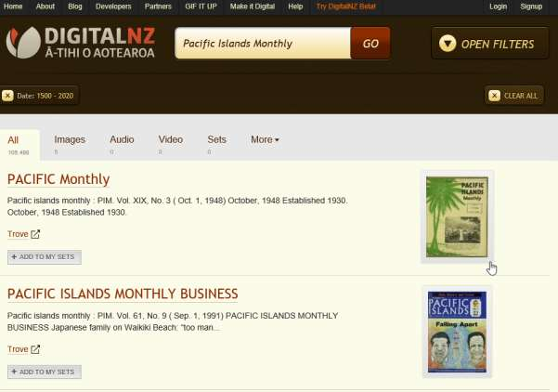Open the green palm tree cover thumbnail
The height and width of the screenshot is (392, 558).
coord(457,216)
